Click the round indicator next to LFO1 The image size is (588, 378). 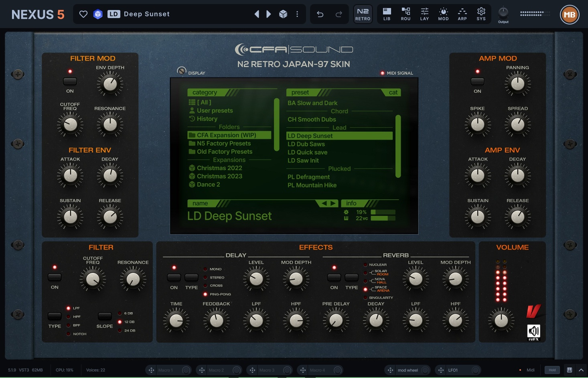click(x=476, y=370)
